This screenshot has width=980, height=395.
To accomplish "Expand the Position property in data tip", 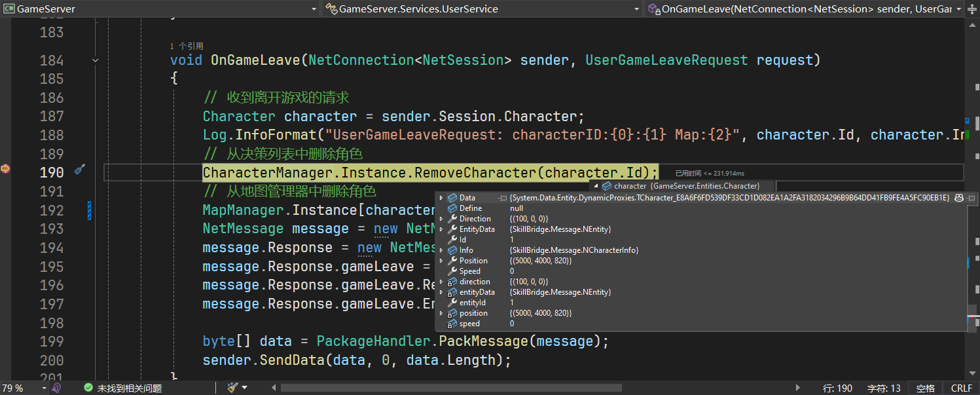I will [x=441, y=261].
